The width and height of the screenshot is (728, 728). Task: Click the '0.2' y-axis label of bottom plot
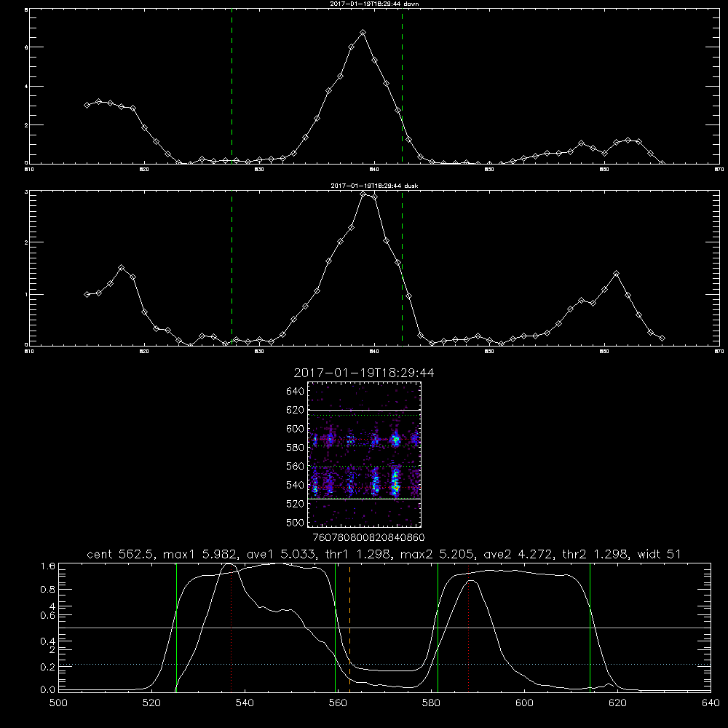(48, 667)
